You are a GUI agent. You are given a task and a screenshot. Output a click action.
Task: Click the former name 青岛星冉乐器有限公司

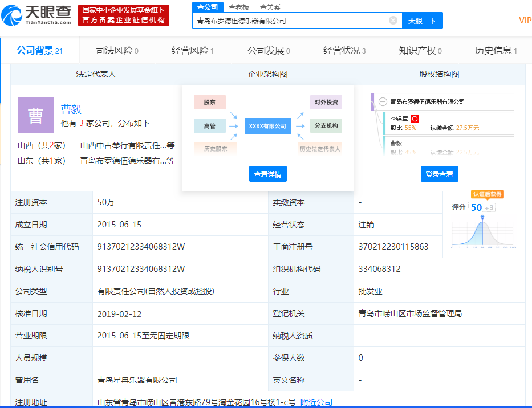(137, 380)
